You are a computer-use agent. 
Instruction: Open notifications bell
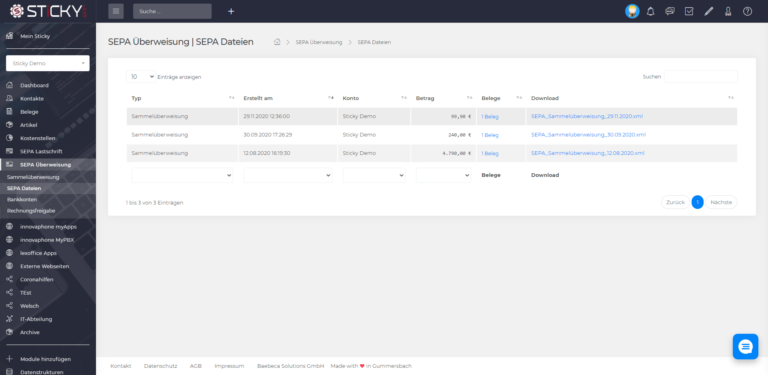coord(650,11)
